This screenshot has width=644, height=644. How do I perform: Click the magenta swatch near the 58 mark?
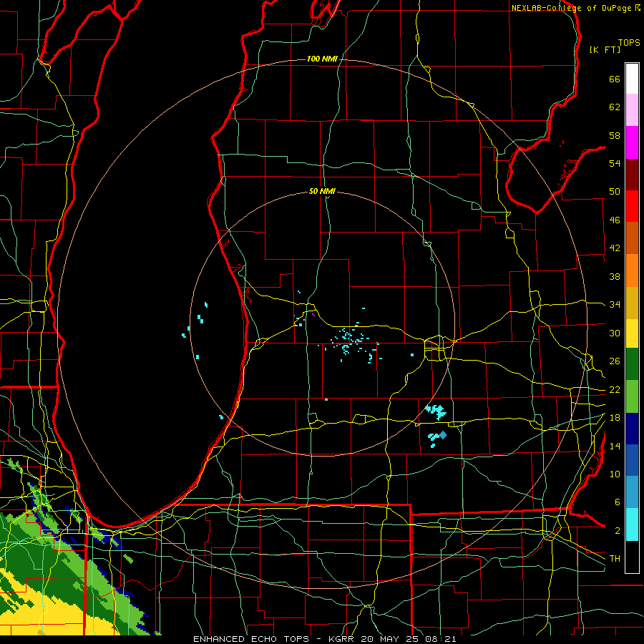point(632,142)
